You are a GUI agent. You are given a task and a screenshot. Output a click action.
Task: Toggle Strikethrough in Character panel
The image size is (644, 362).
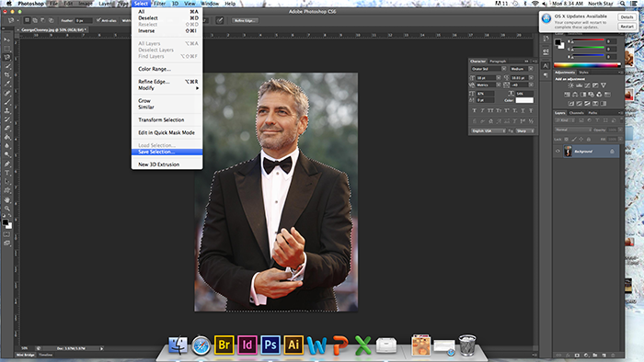click(x=531, y=110)
